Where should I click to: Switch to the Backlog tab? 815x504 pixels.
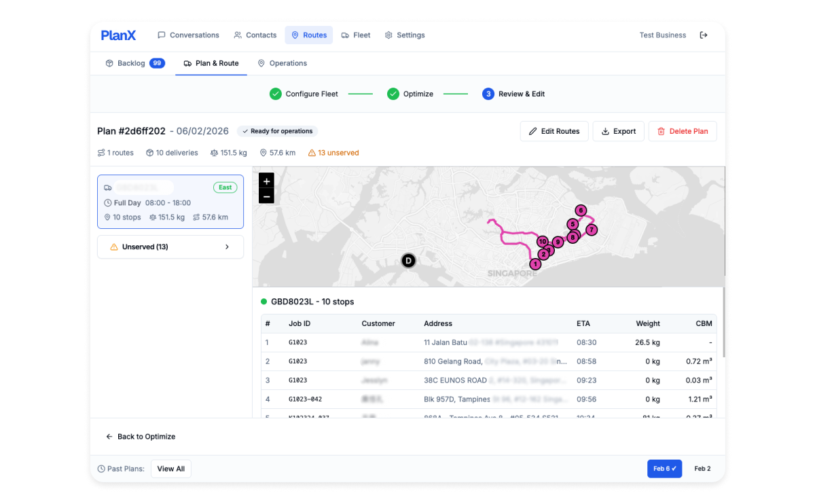[x=134, y=63]
